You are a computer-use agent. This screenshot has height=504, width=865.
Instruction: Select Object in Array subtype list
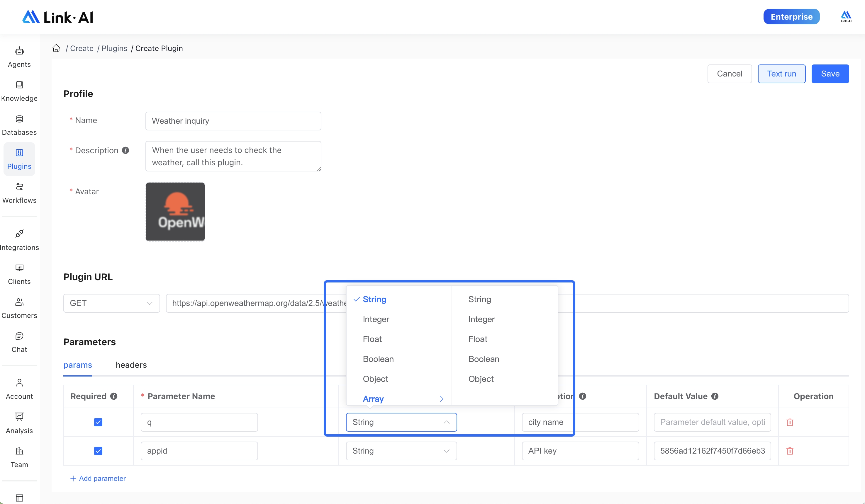(x=505, y=379)
